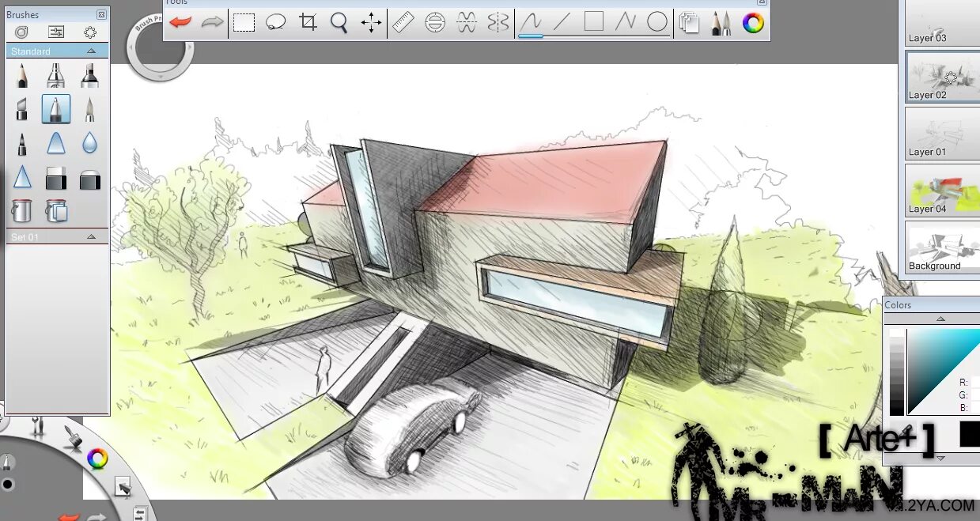Screen dimensions: 980x521
Task: Open the Color editor wheel in toolbar
Action: [x=753, y=23]
